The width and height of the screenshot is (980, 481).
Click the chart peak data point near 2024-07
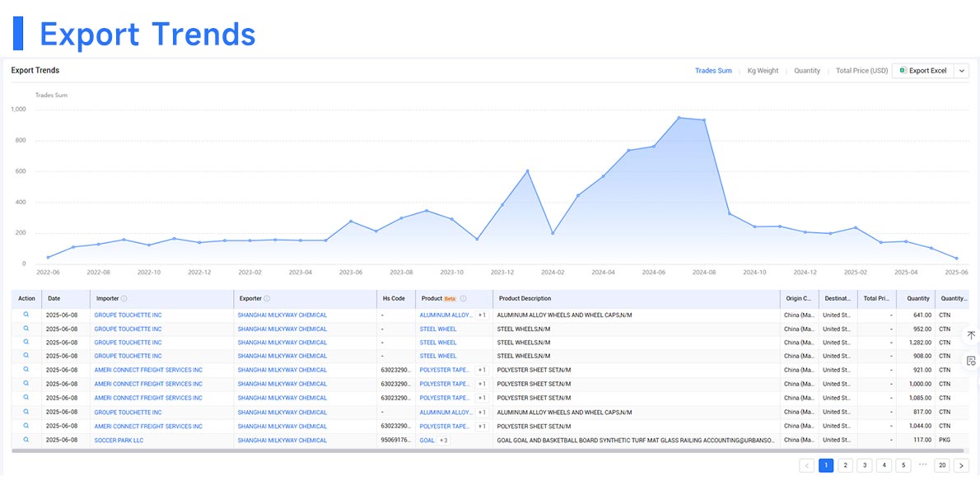(x=679, y=118)
